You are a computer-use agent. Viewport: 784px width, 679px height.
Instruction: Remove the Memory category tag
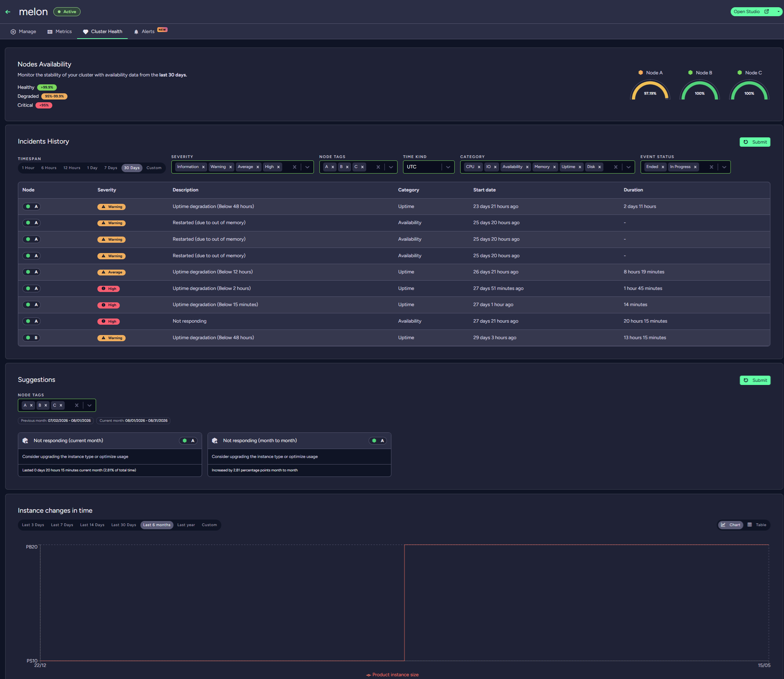(554, 167)
